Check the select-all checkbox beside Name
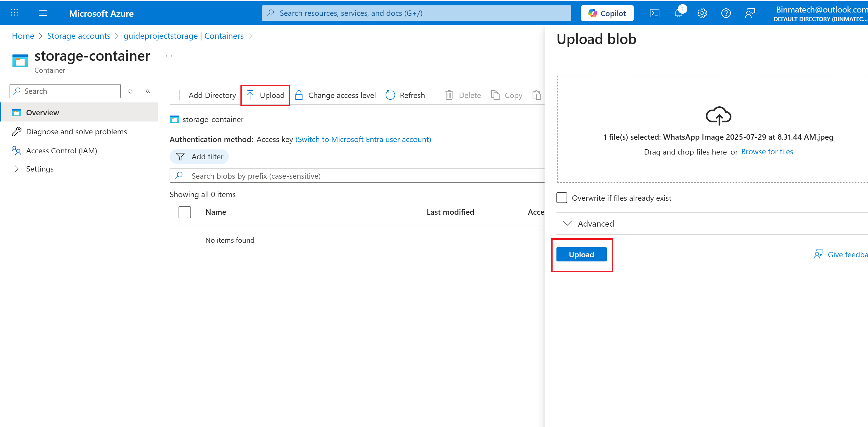868x427 pixels. click(x=185, y=212)
